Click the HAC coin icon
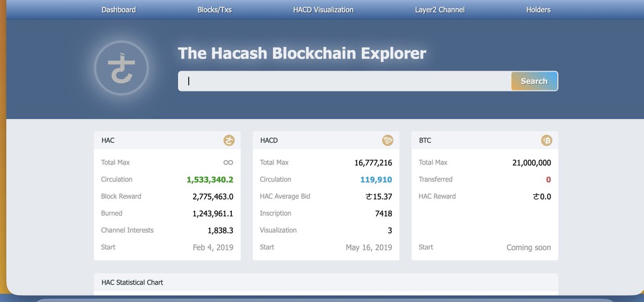Viewport: 644px width, 302px height. 229,141
